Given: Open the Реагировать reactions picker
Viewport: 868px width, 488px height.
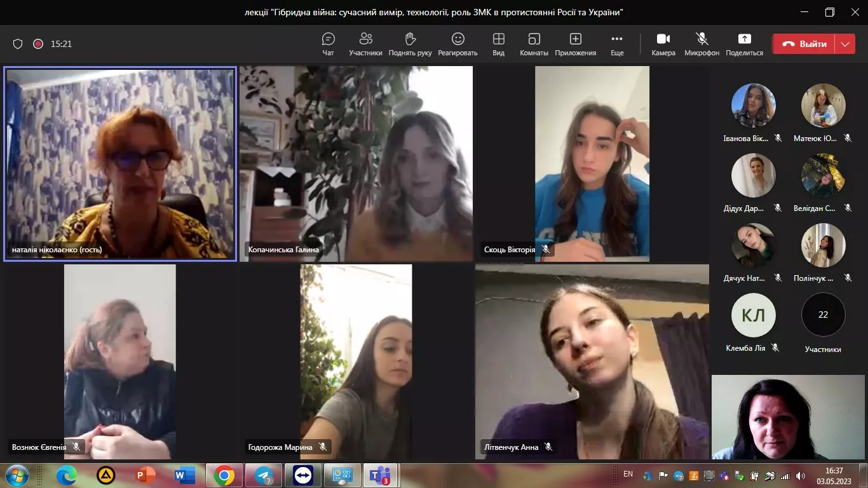Looking at the screenshot, I should (x=458, y=44).
